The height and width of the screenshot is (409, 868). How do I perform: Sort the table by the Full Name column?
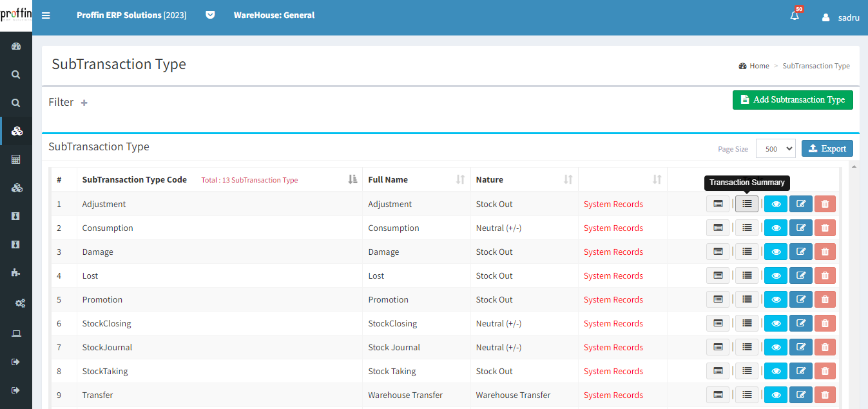coord(460,179)
